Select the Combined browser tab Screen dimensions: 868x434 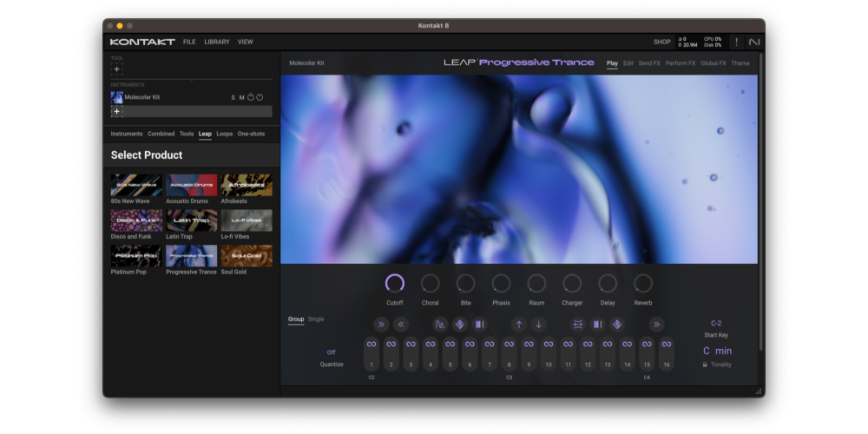[x=161, y=134]
